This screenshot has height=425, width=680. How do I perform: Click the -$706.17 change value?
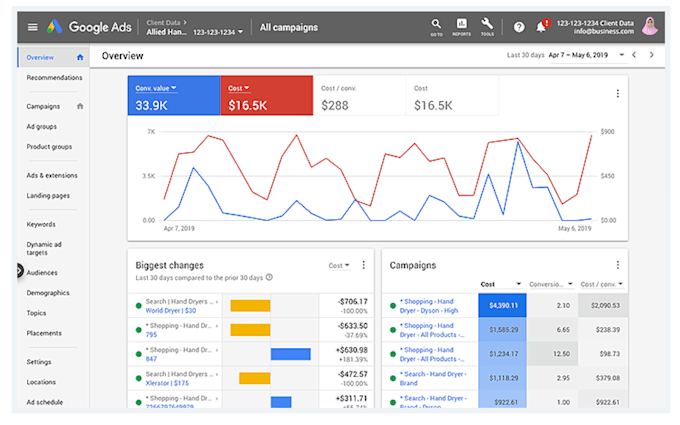(353, 301)
